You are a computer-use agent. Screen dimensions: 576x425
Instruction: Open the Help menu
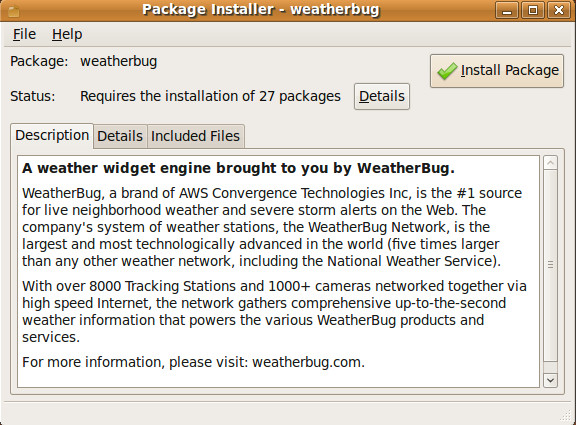click(x=67, y=35)
